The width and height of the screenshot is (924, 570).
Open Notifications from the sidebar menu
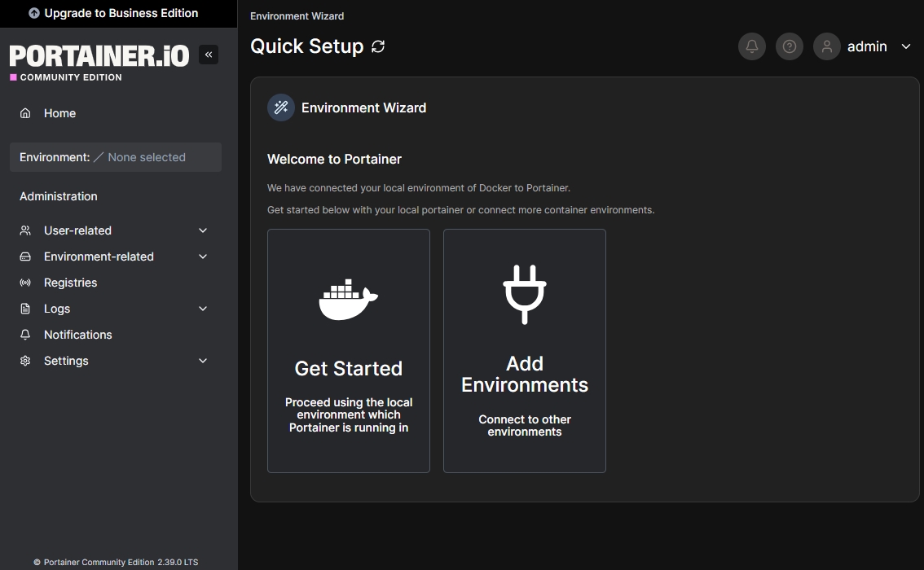pyautogui.click(x=77, y=334)
